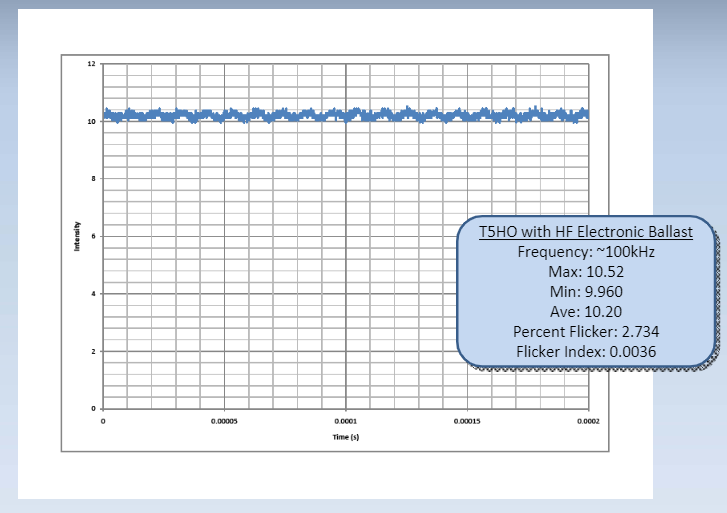The width and height of the screenshot is (727, 513).
Task: Click the 'Max: 10.52' value
Action: coord(586,271)
